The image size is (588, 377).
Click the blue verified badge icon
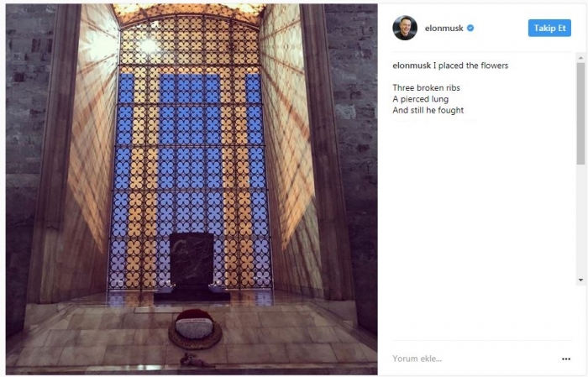tap(470, 28)
